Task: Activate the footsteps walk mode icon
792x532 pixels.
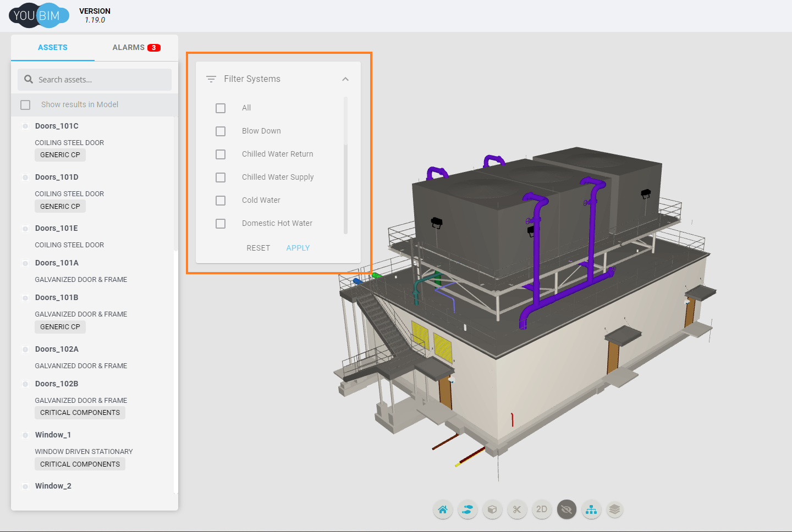Action: point(468,509)
